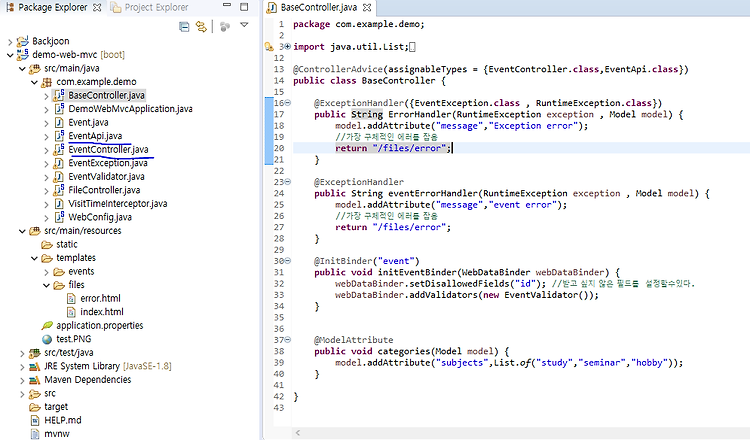Click the HELP.md file icon

(x=34, y=420)
